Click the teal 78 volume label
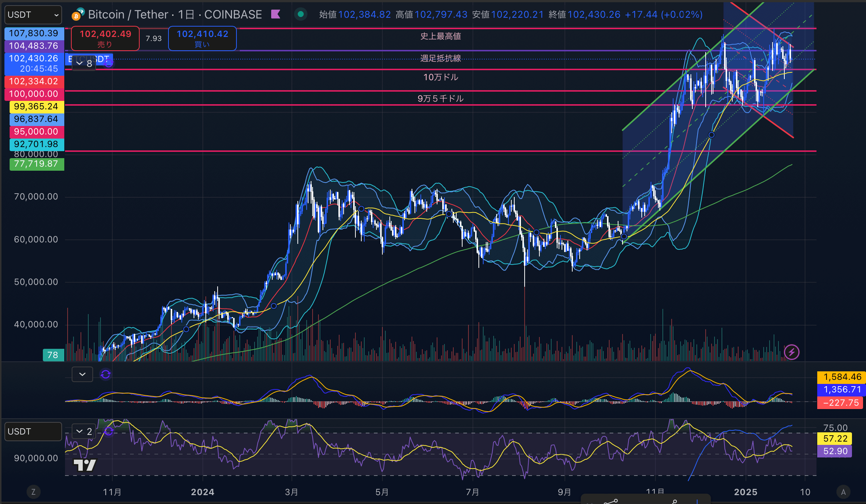The height and width of the screenshot is (504, 866). pyautogui.click(x=53, y=355)
